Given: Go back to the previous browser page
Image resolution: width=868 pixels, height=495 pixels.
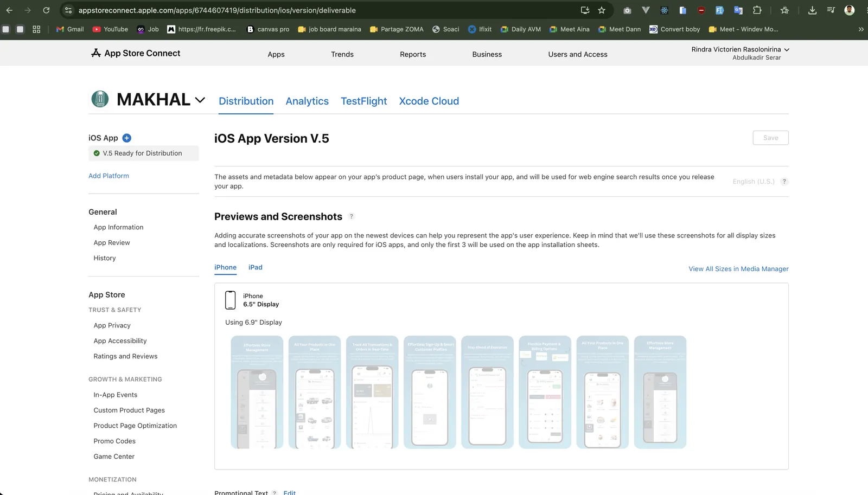Looking at the screenshot, I should point(9,10).
